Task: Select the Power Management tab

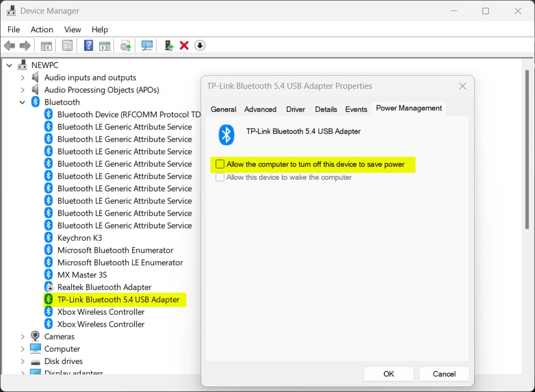Action: (409, 108)
